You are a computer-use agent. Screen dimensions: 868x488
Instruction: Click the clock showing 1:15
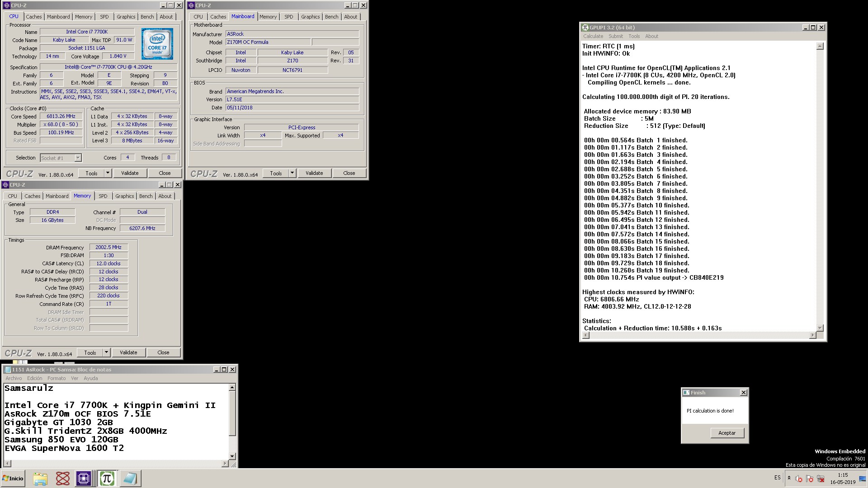pos(843,475)
